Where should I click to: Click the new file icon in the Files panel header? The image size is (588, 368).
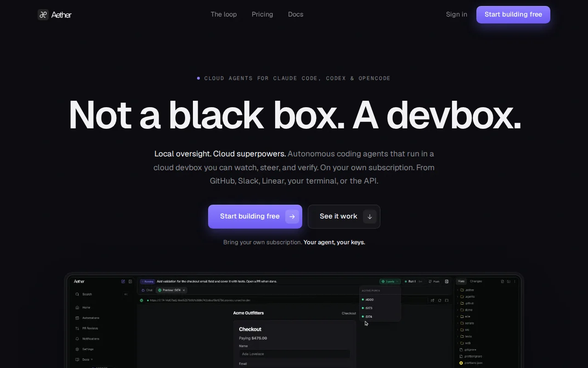(503, 282)
